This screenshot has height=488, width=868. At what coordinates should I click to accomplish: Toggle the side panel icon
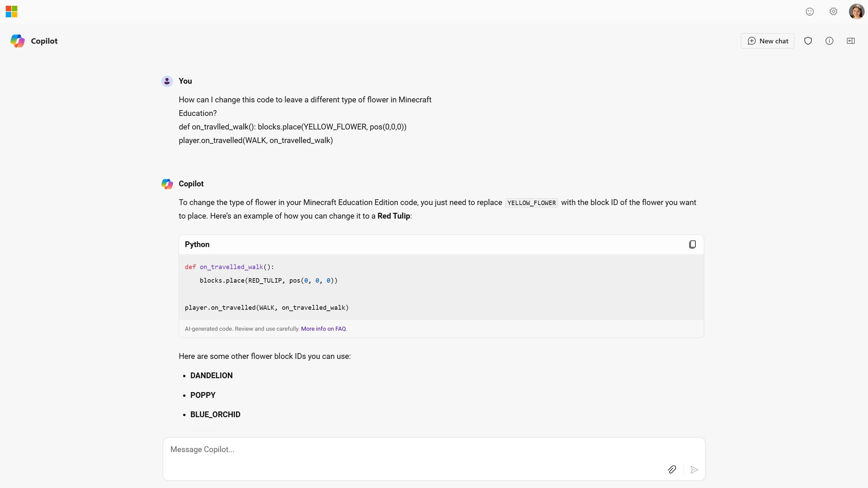click(851, 41)
